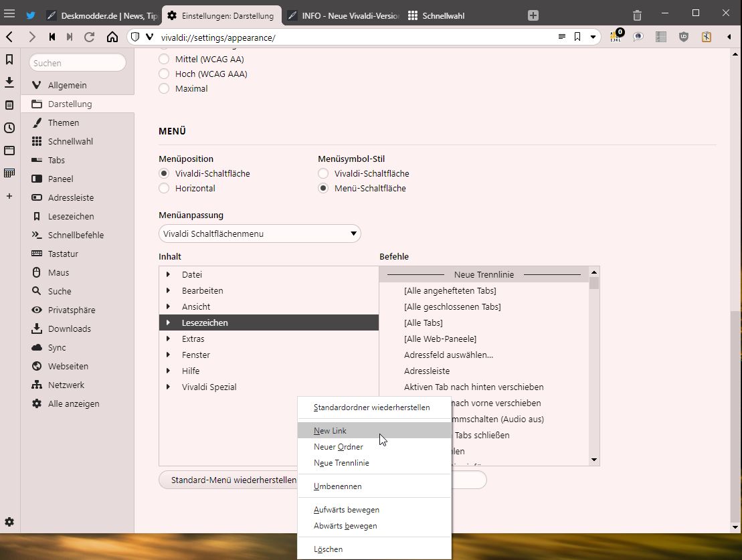Viewport: 742px width, 560px height.
Task: Select the Maximal contrast option
Action: 164,88
